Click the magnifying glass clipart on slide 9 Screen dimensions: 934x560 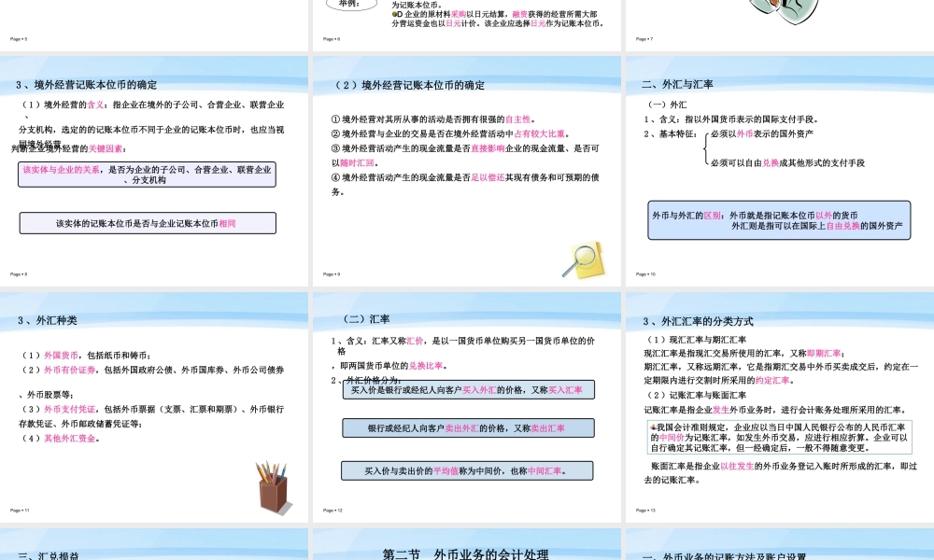tap(584, 257)
